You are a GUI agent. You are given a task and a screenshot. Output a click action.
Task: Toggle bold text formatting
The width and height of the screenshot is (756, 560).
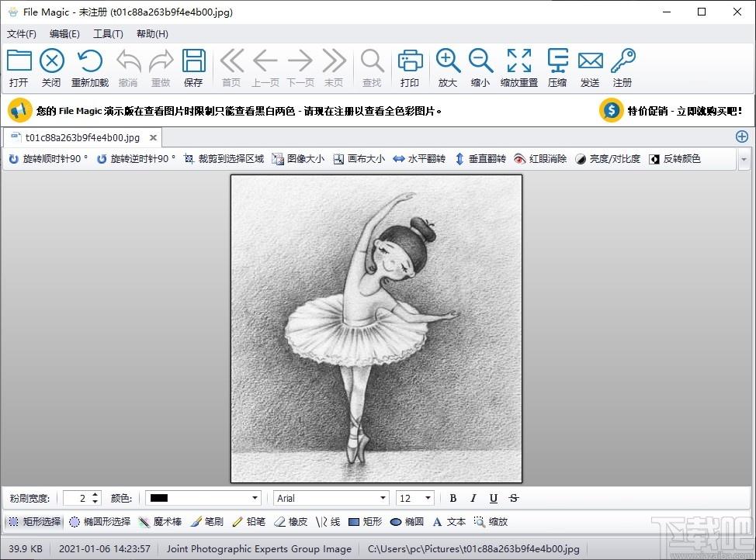[453, 498]
